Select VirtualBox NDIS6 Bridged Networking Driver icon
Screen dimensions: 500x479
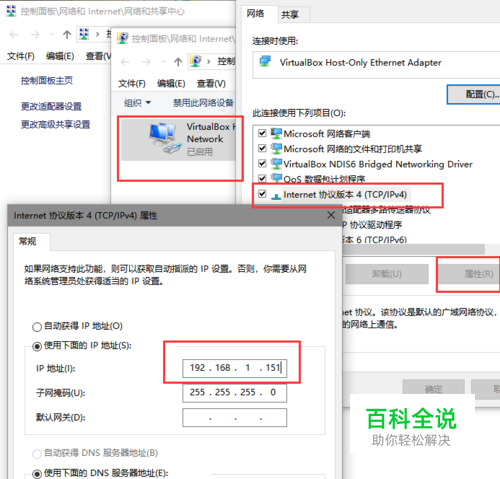click(x=276, y=164)
